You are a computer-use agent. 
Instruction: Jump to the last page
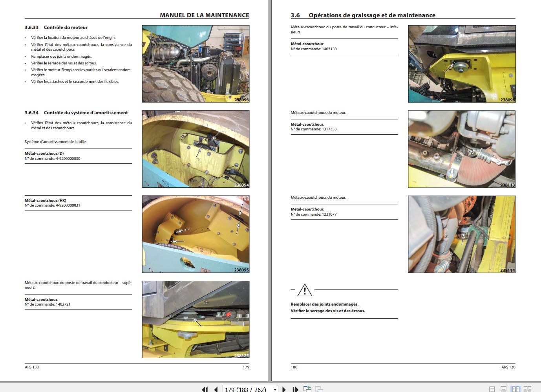click(x=295, y=389)
